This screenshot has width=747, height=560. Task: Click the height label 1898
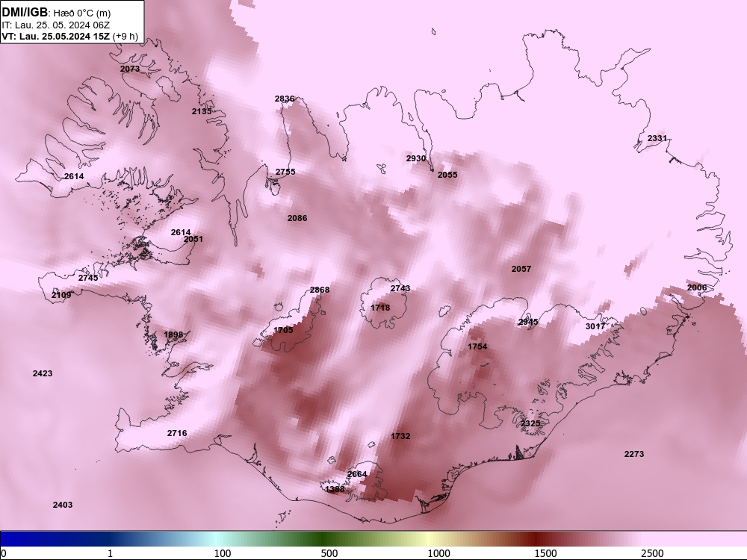point(173,335)
